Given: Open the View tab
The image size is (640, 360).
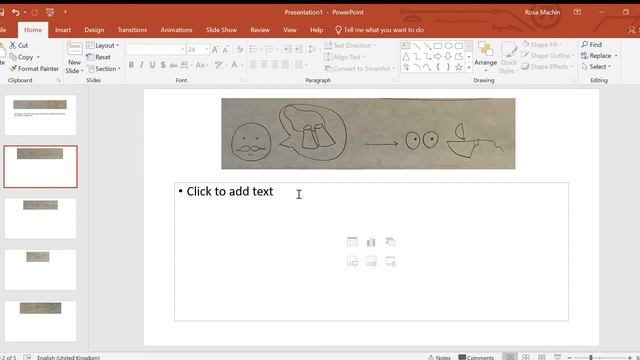Looking at the screenshot, I should point(290,30).
